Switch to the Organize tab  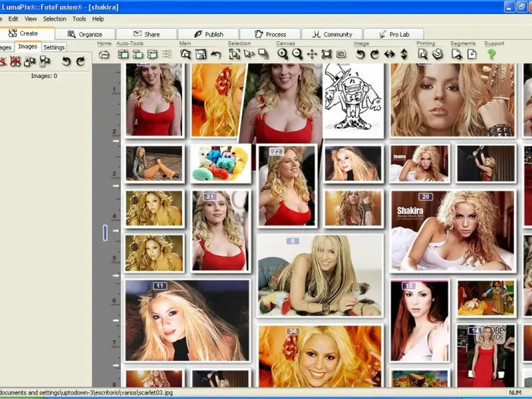(x=85, y=34)
